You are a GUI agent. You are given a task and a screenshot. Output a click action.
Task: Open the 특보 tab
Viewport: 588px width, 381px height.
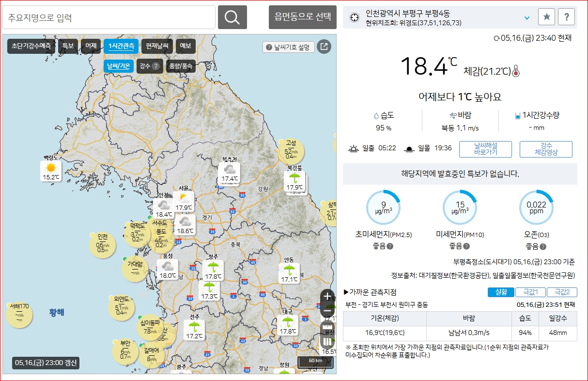tap(68, 46)
